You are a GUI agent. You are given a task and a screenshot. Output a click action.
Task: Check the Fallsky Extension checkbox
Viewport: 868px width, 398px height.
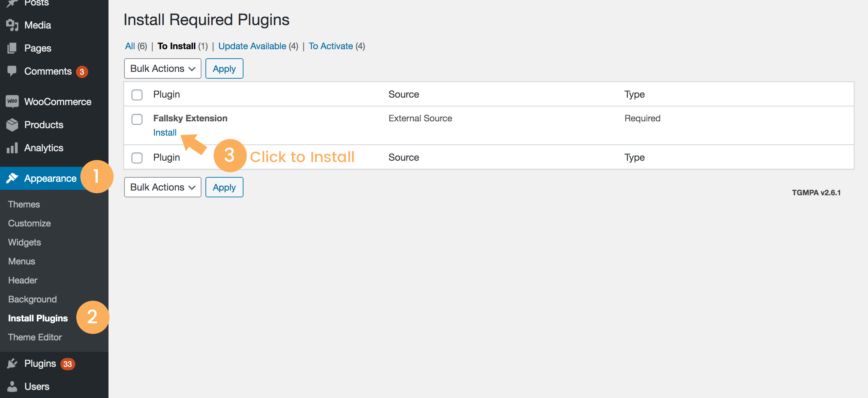(137, 119)
